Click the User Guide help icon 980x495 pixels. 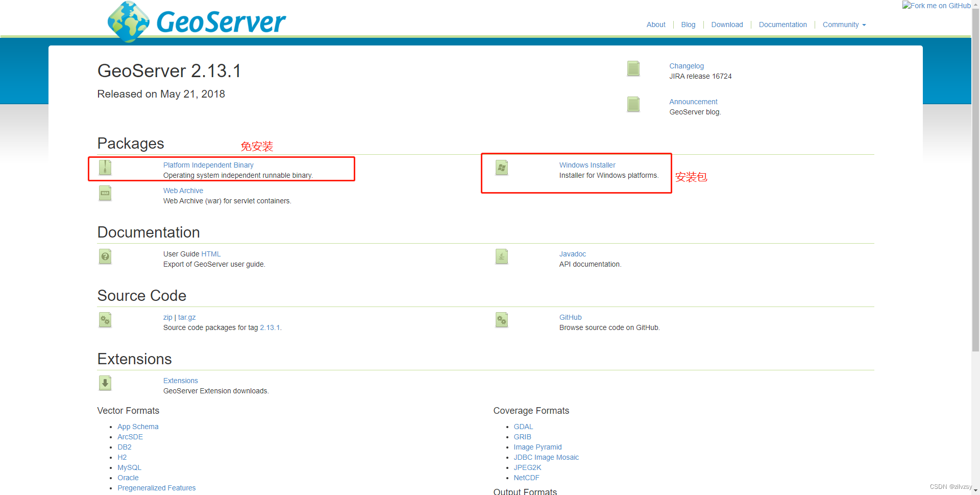(x=105, y=256)
